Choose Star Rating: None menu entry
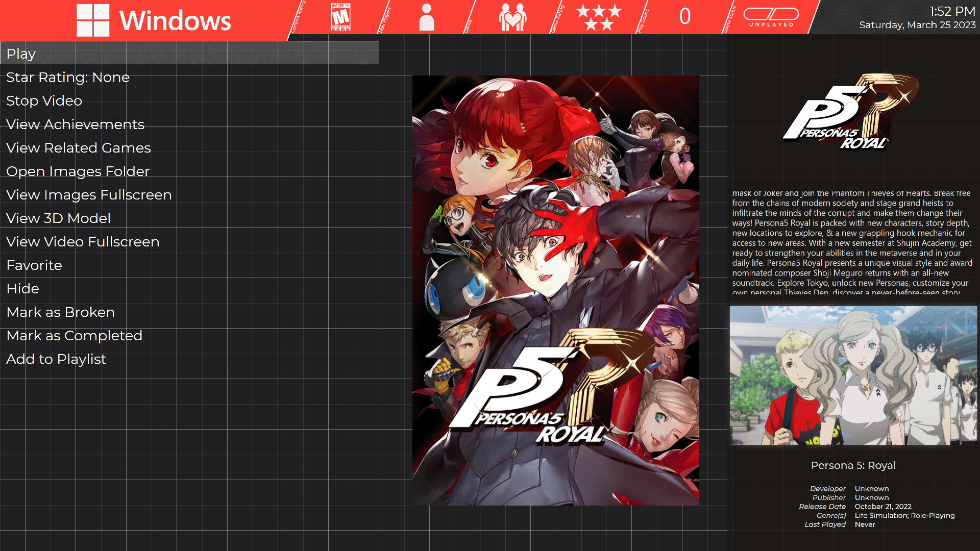This screenshot has width=980, height=551. coord(189,77)
